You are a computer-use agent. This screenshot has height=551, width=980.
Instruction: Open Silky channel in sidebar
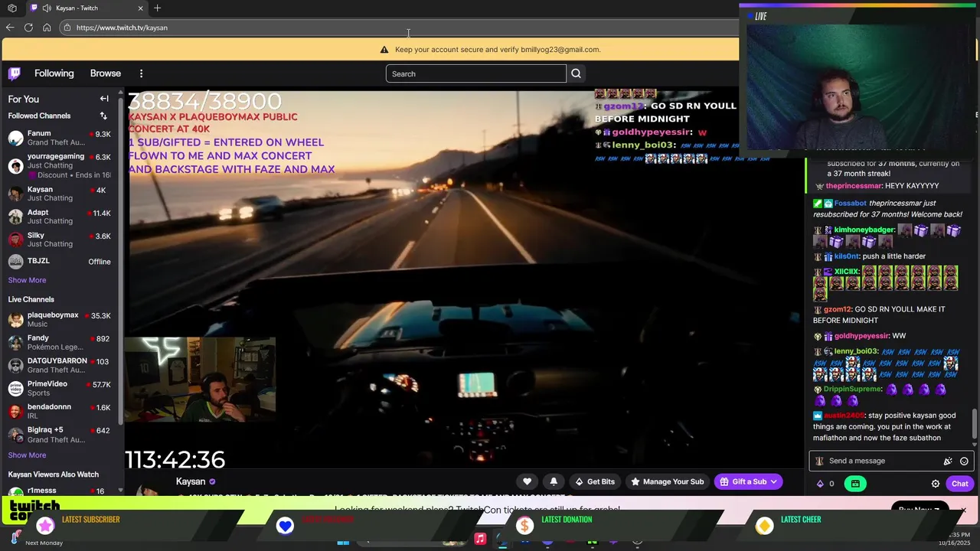click(x=59, y=240)
